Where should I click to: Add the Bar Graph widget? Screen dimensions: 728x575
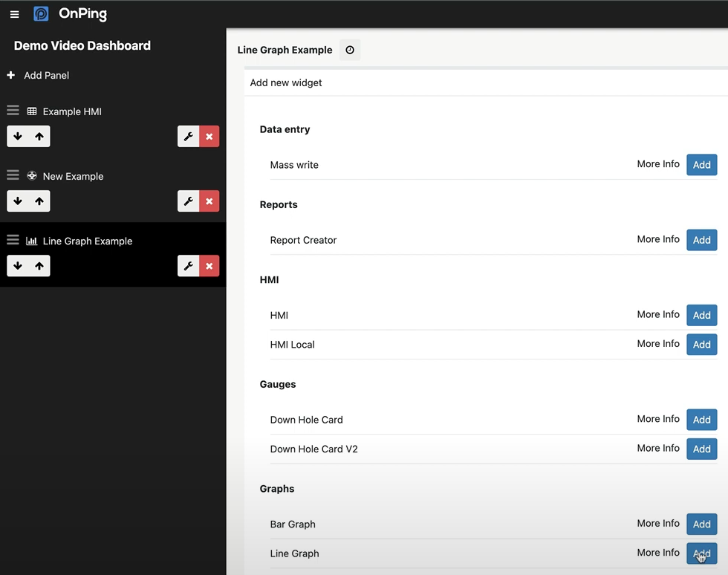(x=701, y=524)
